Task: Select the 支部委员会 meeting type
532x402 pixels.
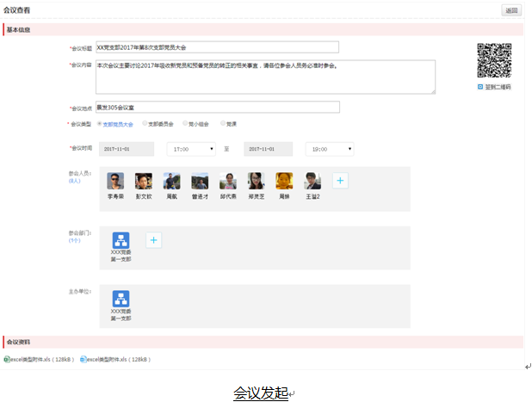Action: [x=145, y=124]
